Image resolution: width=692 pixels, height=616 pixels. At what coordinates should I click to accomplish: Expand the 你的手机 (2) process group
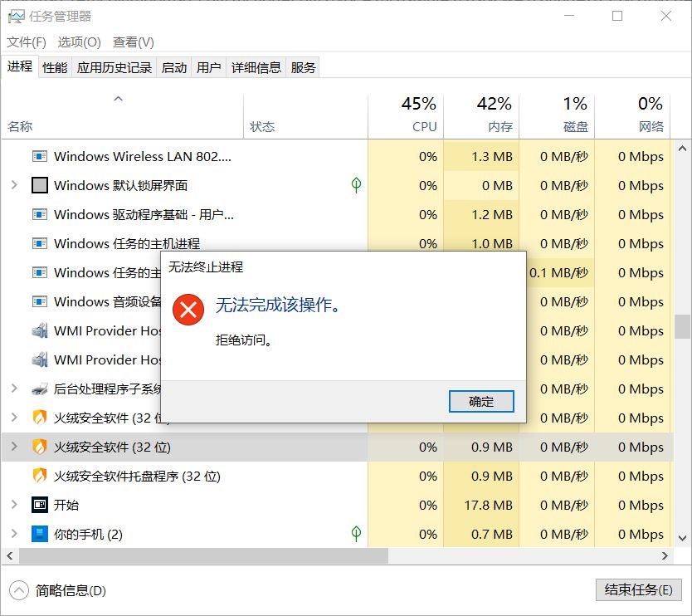point(14,534)
